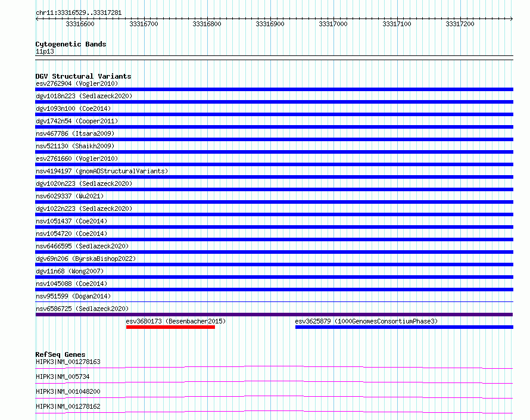The image size is (530, 420).
Task: Click the red bar under esv3680173
Action: pyautogui.click(x=170, y=327)
